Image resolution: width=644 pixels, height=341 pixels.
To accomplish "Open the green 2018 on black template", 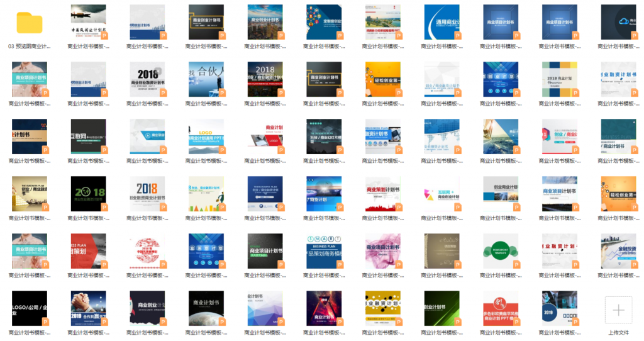I will (x=88, y=194).
